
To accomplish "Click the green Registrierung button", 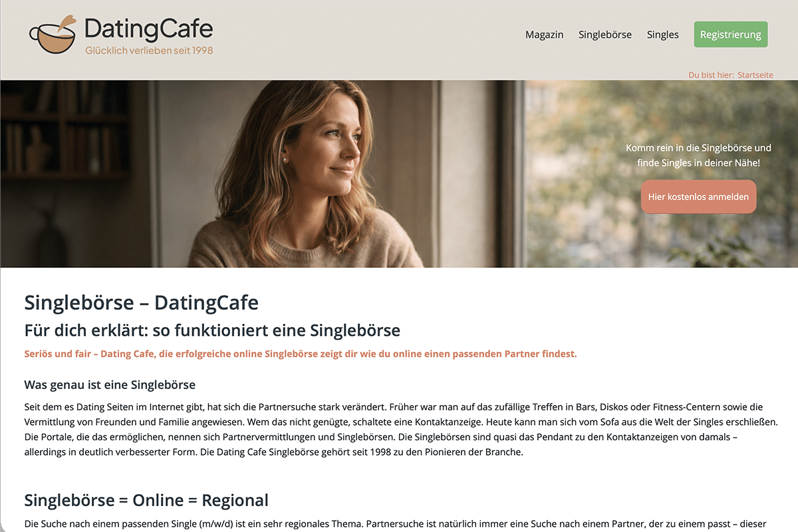I will tap(731, 35).
